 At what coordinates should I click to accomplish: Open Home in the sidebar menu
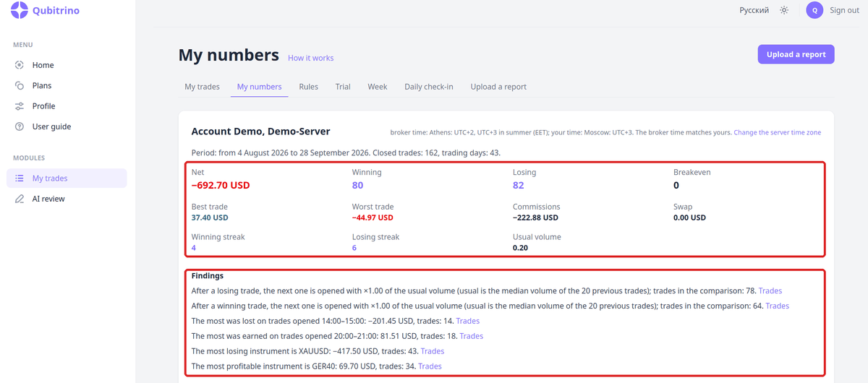[x=67, y=65]
